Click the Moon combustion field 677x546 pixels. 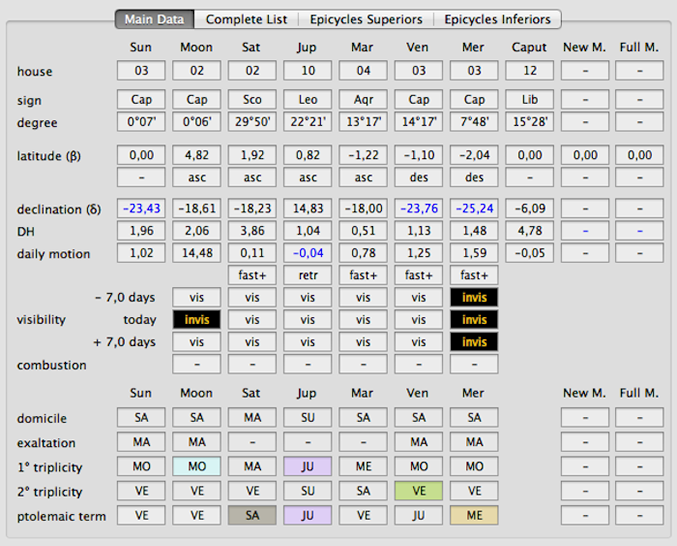[196, 364]
